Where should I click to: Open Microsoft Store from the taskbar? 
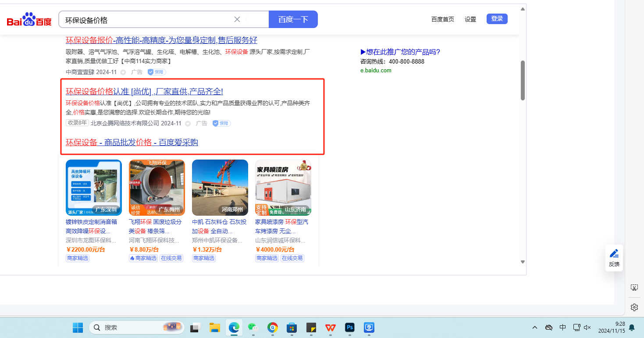click(292, 327)
